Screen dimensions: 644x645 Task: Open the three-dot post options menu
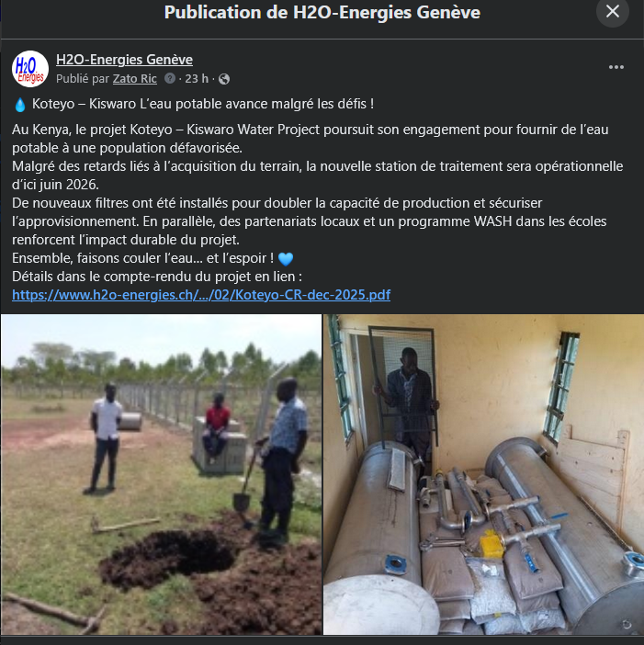pyautogui.click(x=616, y=67)
